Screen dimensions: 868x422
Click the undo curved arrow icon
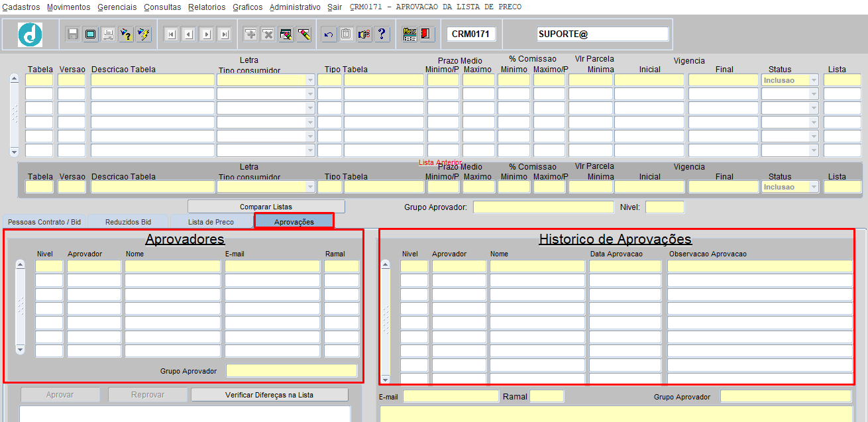pos(329,34)
